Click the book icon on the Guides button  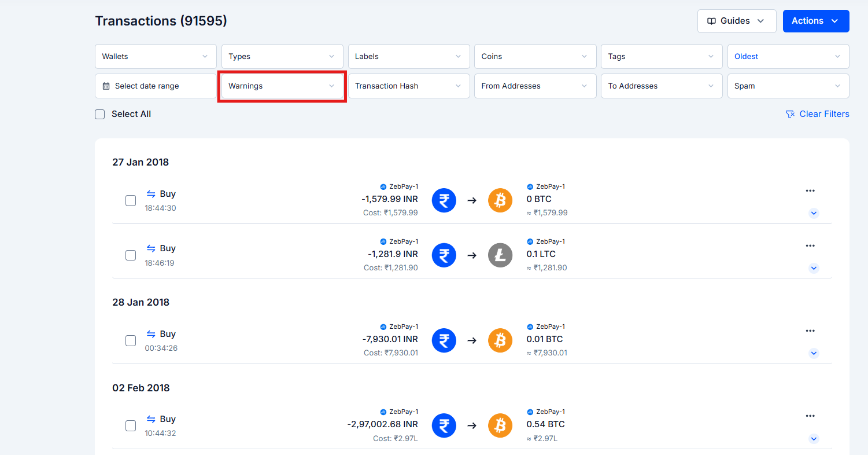point(712,21)
